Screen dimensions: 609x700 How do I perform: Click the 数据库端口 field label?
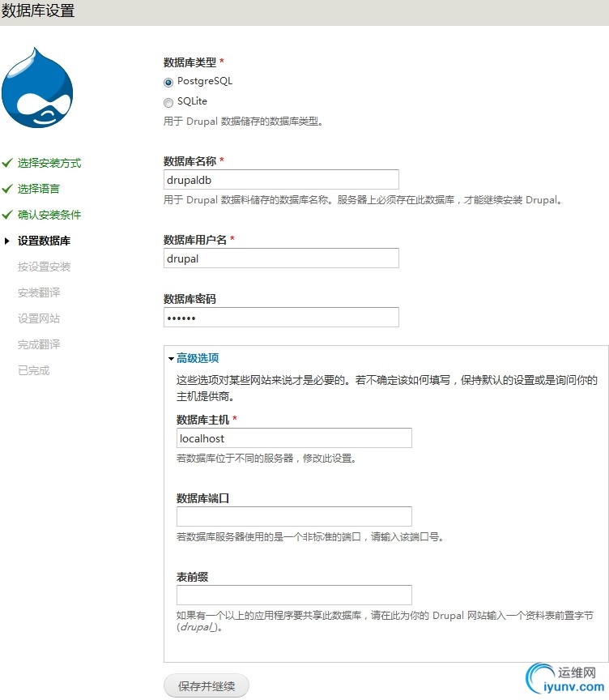tap(202, 498)
